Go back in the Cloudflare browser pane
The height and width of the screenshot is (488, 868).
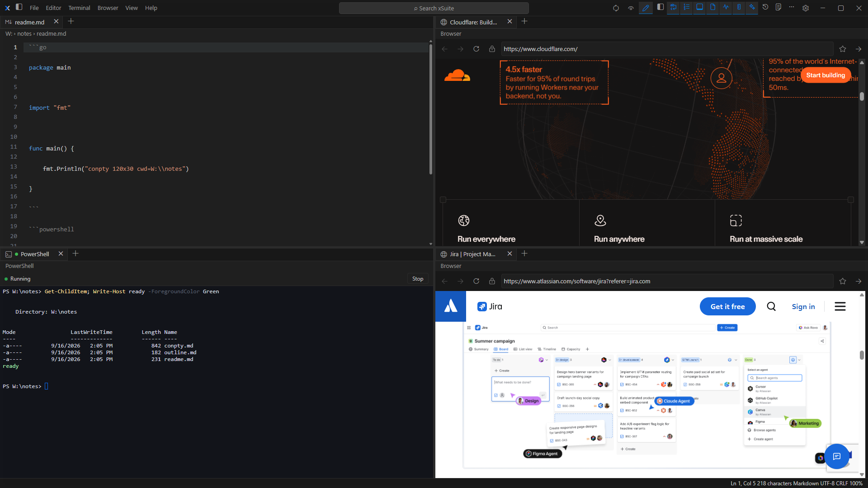445,49
